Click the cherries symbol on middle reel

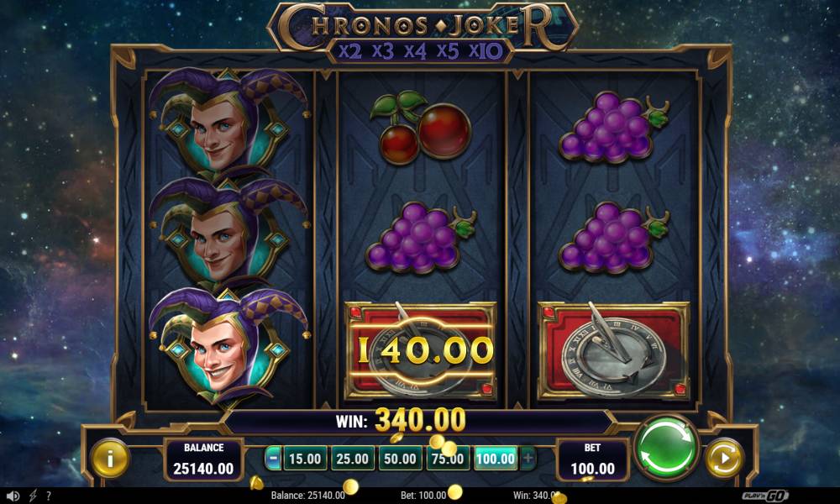pos(421,128)
